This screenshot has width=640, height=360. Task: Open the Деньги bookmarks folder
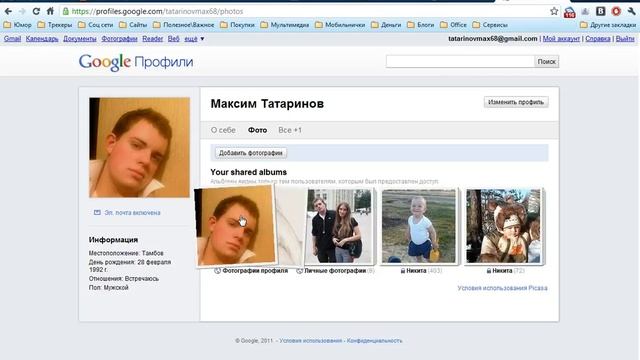386,25
